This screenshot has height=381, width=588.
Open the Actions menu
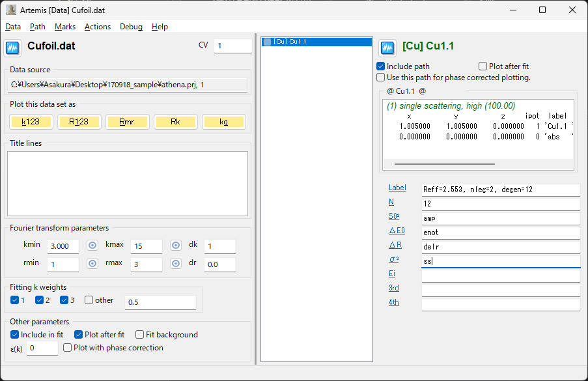point(98,27)
